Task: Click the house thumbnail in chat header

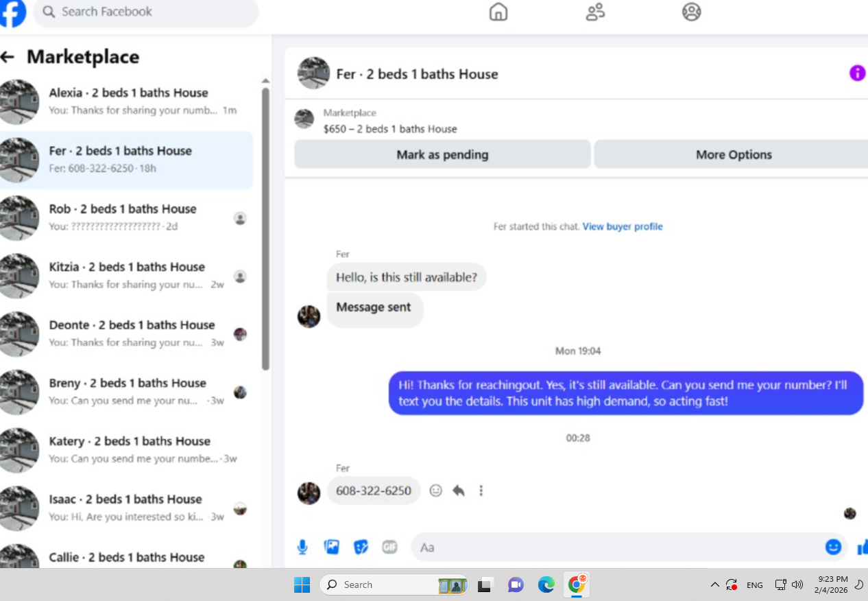Action: click(x=313, y=73)
